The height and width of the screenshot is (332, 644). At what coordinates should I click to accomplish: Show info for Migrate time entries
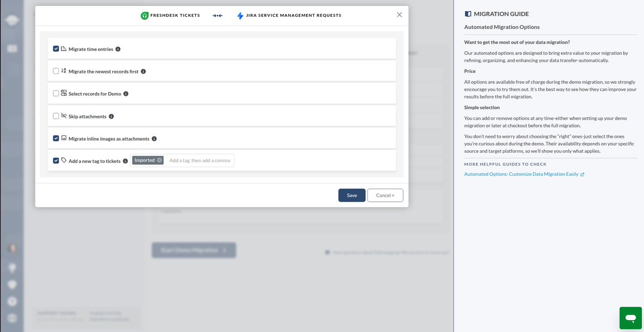pos(118,49)
